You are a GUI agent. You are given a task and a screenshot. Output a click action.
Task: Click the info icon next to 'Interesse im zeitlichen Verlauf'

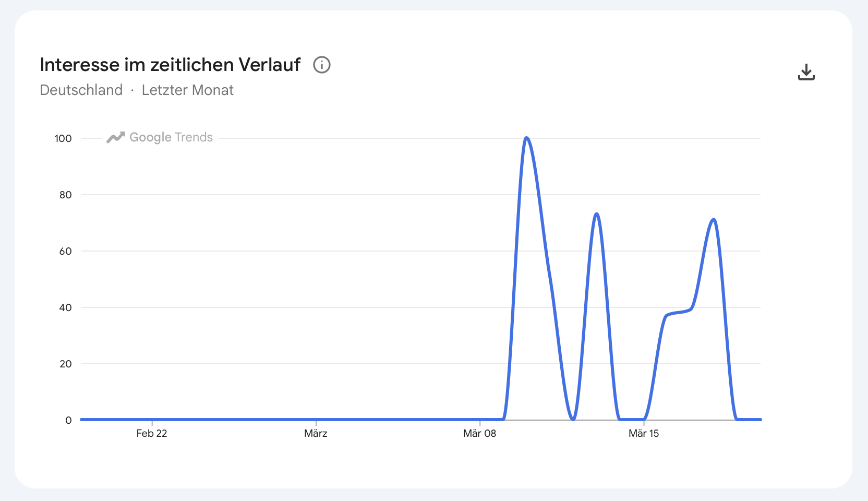[x=322, y=65]
